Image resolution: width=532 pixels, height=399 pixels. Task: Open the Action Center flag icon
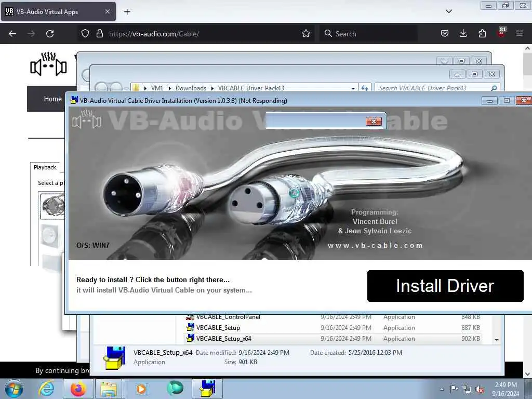point(454,389)
